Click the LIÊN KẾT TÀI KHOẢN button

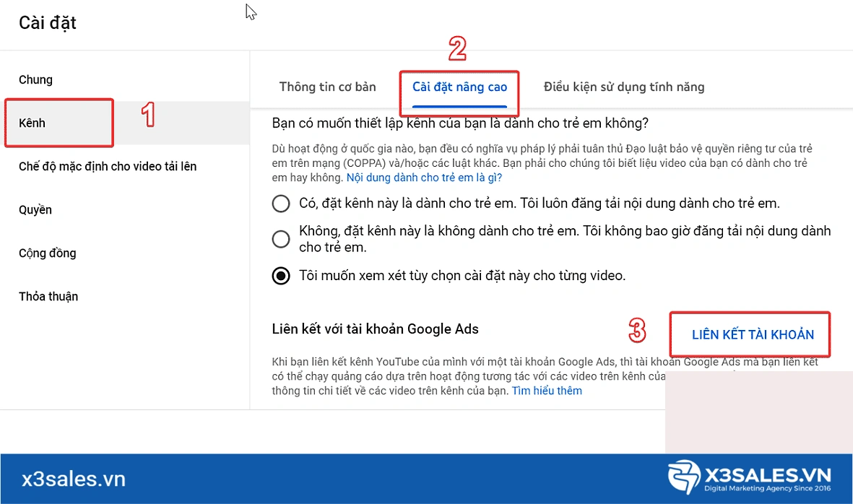tap(753, 335)
